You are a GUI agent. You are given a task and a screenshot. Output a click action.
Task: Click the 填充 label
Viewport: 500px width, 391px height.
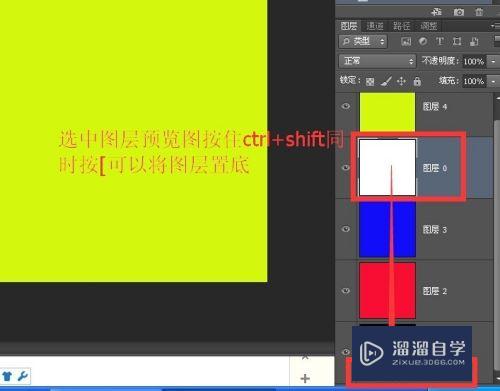click(x=449, y=81)
